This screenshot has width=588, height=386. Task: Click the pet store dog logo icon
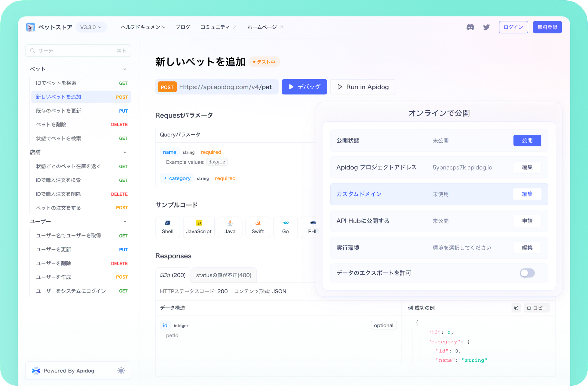(x=30, y=27)
